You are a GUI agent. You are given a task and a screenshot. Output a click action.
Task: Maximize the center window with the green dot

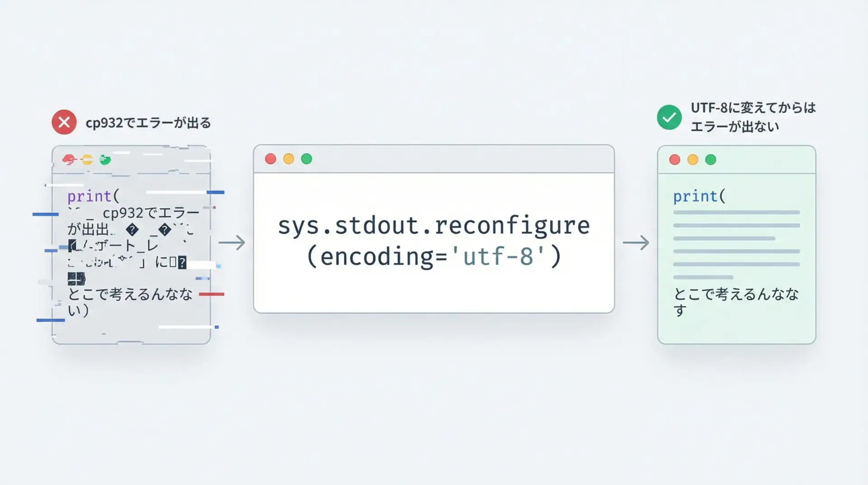307,159
